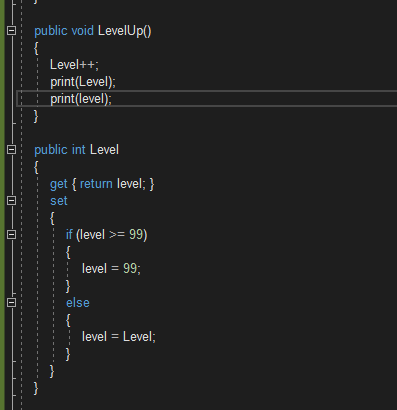Collapse the if (level >= 99) block
The width and height of the screenshot is (397, 410).
[x=11, y=234]
